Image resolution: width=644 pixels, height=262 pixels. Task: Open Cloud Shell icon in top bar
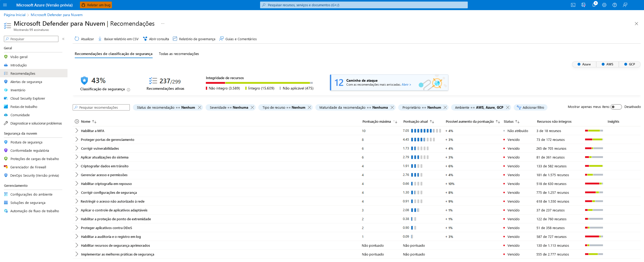pyautogui.click(x=573, y=5)
